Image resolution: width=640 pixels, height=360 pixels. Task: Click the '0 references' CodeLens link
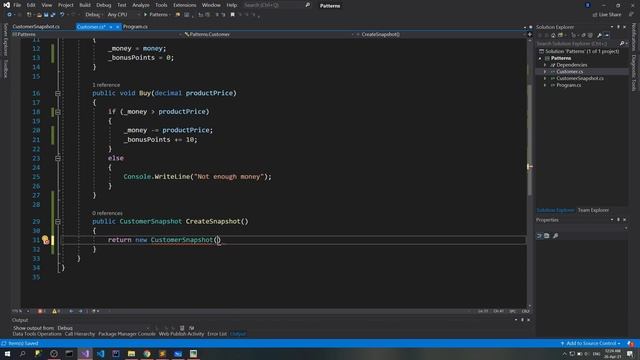pyautogui.click(x=107, y=213)
